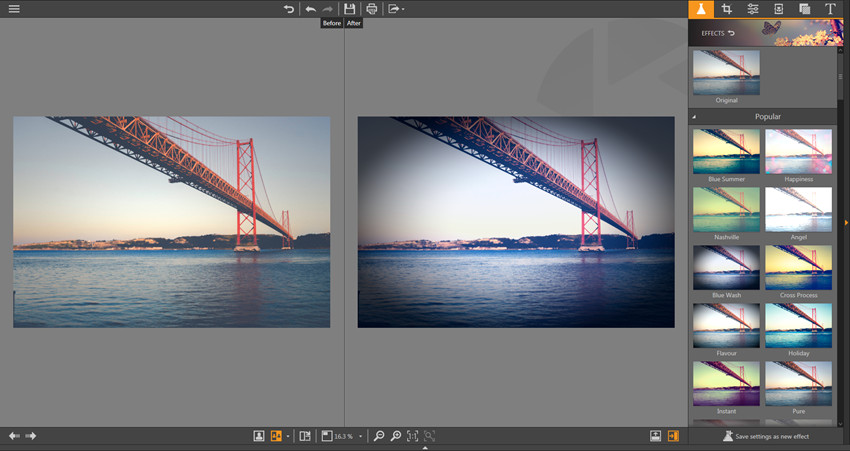Go to next photo arrow
Viewport: 850px width, 451px height.
coord(31,436)
